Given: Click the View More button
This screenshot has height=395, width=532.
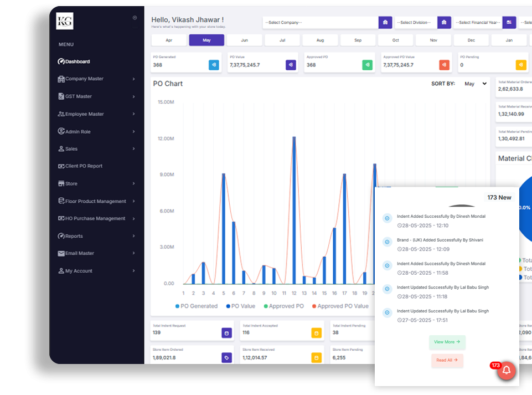Looking at the screenshot, I should (x=447, y=342).
